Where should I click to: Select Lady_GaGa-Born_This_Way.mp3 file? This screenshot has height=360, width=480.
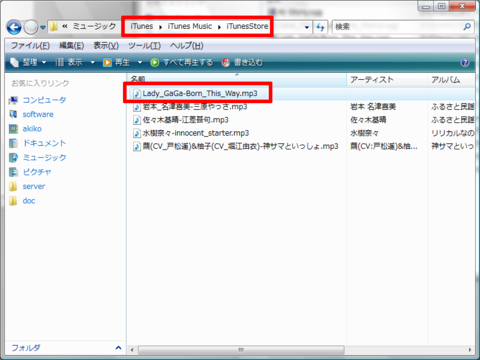[x=200, y=93]
